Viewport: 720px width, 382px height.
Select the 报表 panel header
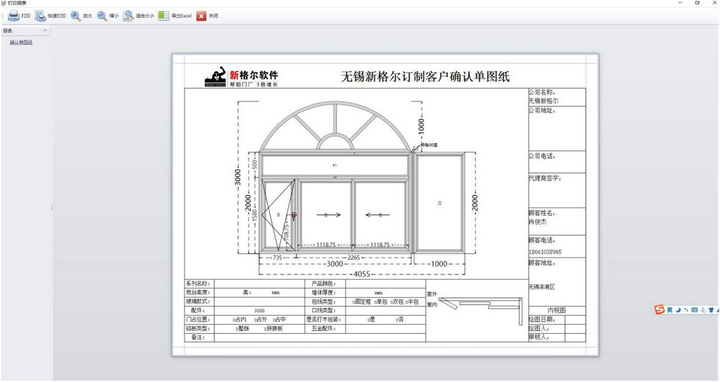(x=25, y=31)
